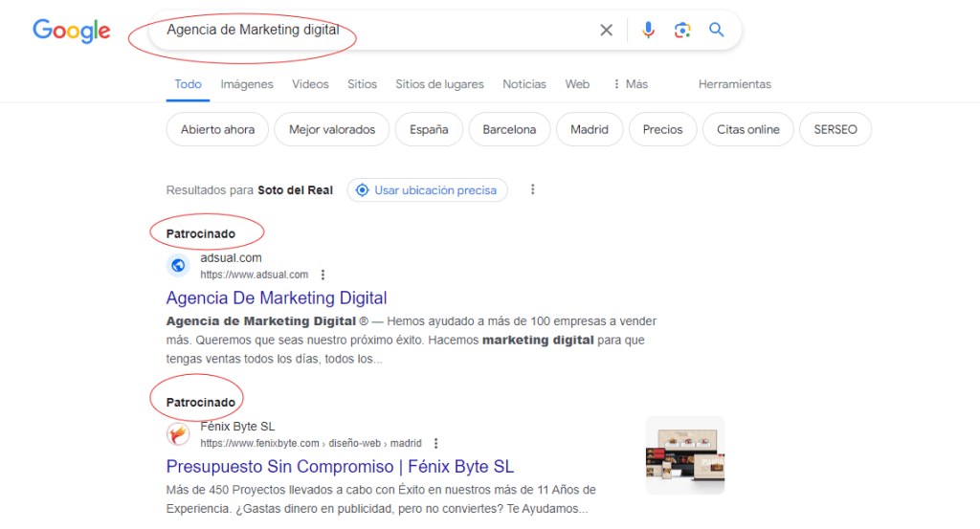980x529 pixels.
Task: Open Google Lens image search icon
Action: pyautogui.click(x=682, y=30)
